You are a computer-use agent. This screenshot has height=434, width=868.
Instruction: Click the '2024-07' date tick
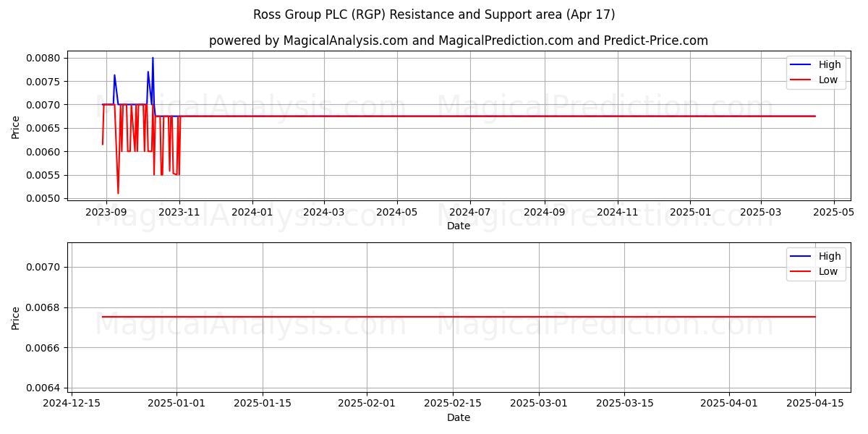point(470,213)
